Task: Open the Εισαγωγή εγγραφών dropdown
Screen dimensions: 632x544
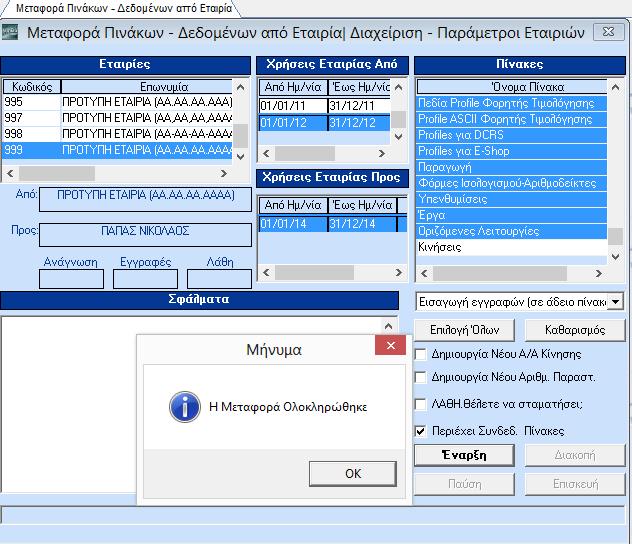Action: pos(615,302)
